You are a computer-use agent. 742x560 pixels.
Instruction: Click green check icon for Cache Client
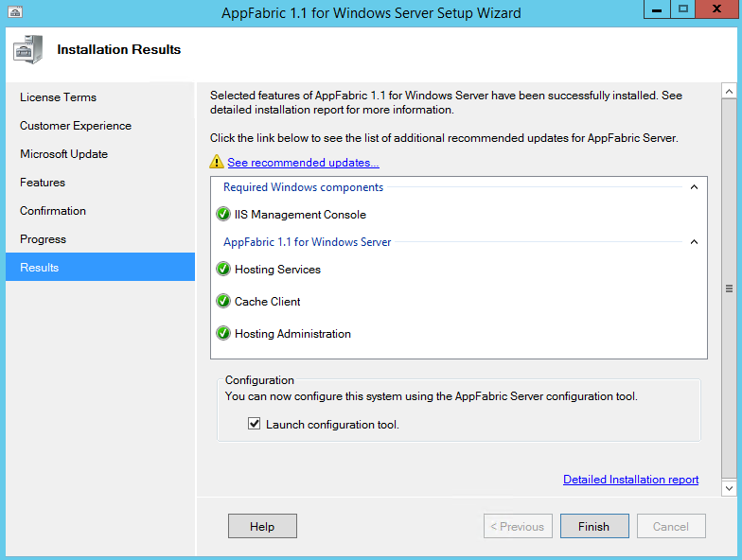click(223, 301)
